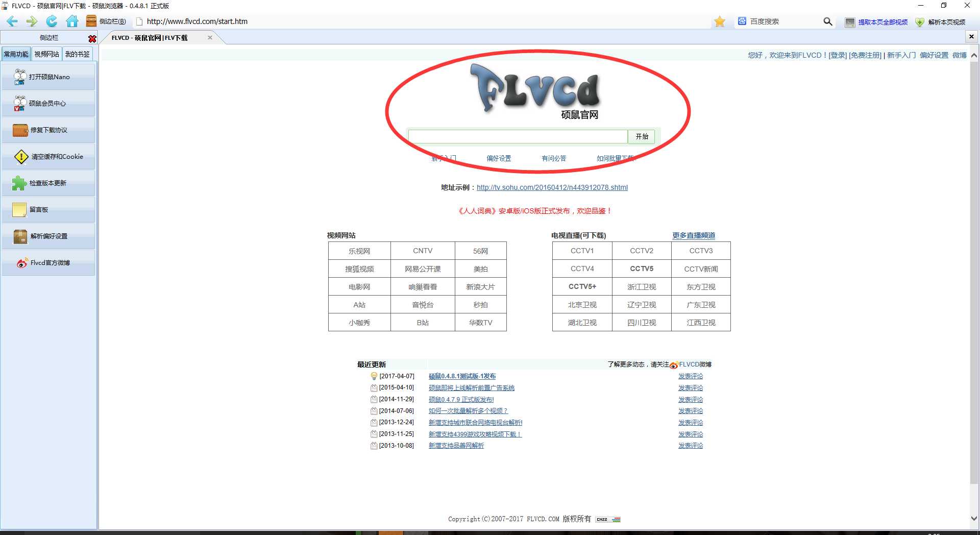
Task: Bookmark page with the star icon
Action: [x=720, y=21]
